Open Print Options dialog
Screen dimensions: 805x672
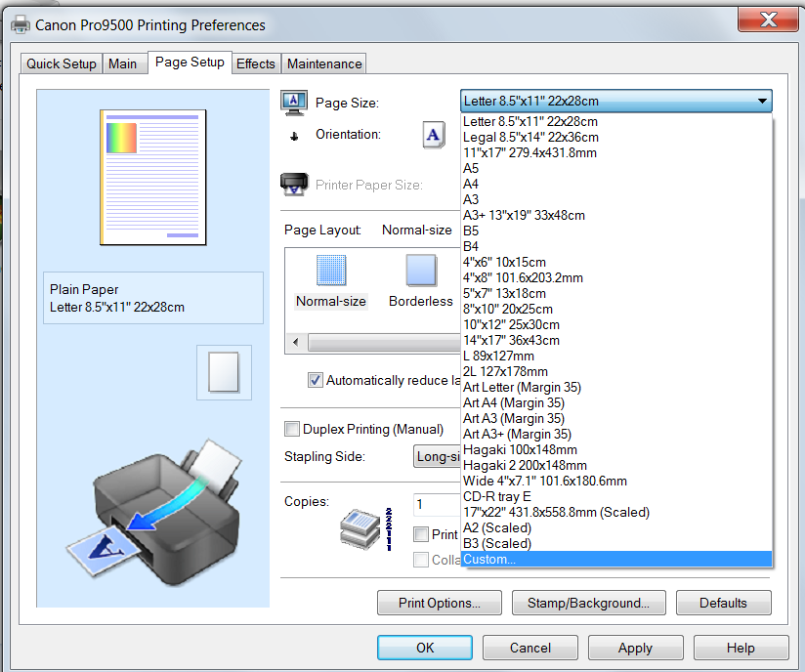[x=440, y=603]
